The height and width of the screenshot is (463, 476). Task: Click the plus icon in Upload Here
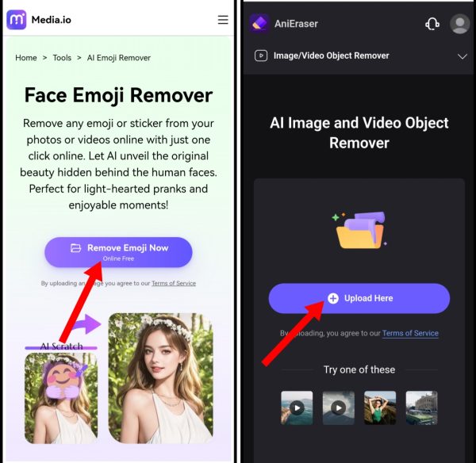pos(333,298)
